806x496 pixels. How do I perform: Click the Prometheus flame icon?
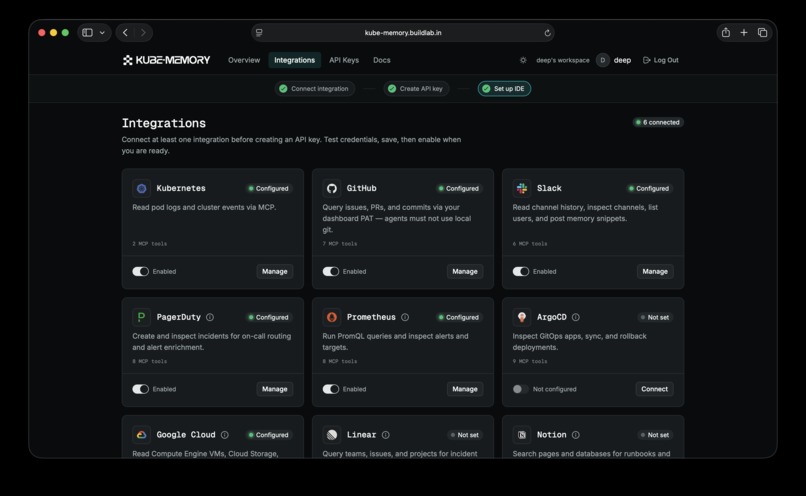[332, 317]
